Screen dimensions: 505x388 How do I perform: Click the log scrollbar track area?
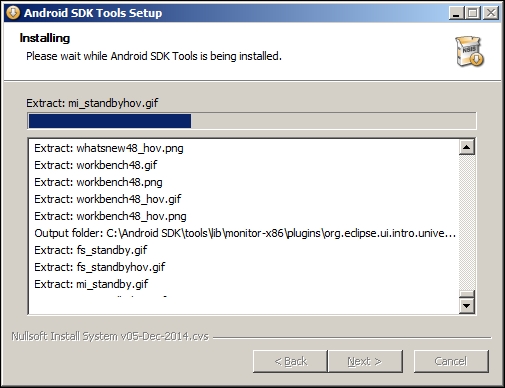(x=467, y=222)
